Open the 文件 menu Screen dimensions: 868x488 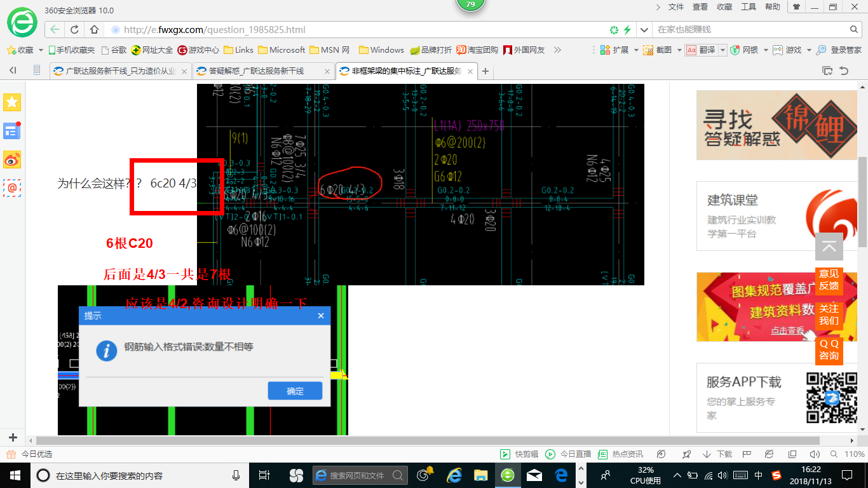coord(676,7)
